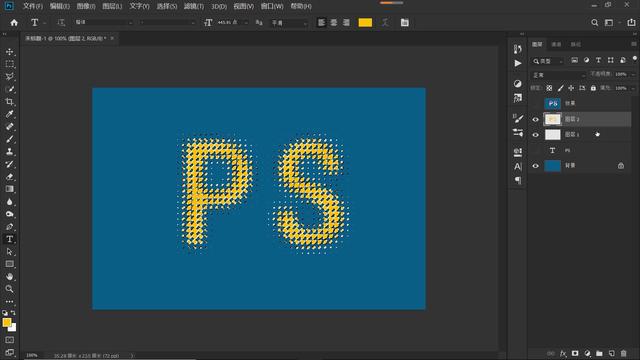Left-align text in options bar
The image size is (640, 360).
[x=321, y=22]
